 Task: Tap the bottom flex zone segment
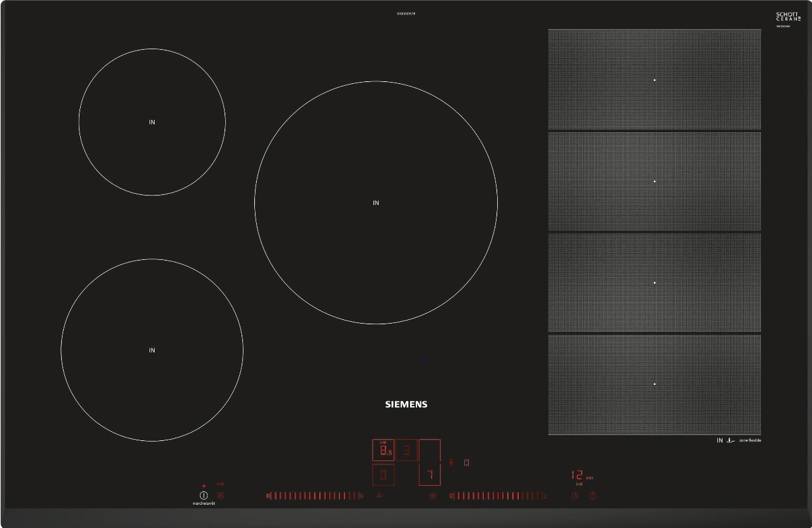(x=654, y=384)
